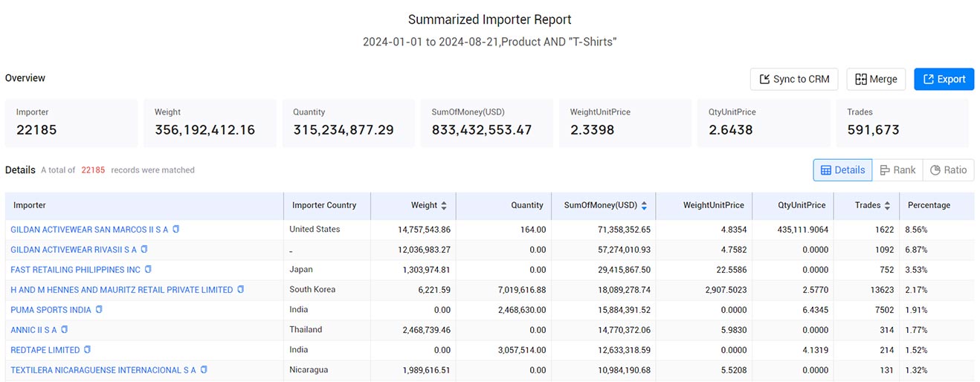Sort table by Weight column arrows

[444, 206]
